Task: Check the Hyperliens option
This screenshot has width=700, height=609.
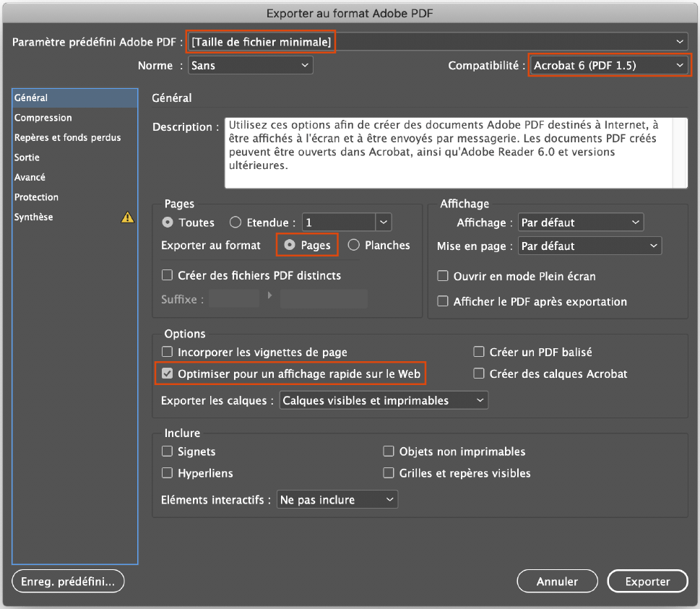Action: 167,472
